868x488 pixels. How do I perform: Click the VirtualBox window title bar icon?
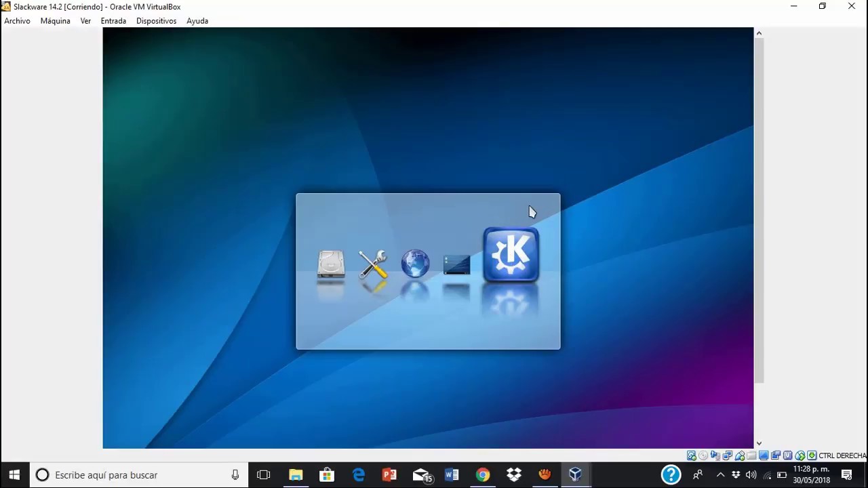tap(5, 6)
